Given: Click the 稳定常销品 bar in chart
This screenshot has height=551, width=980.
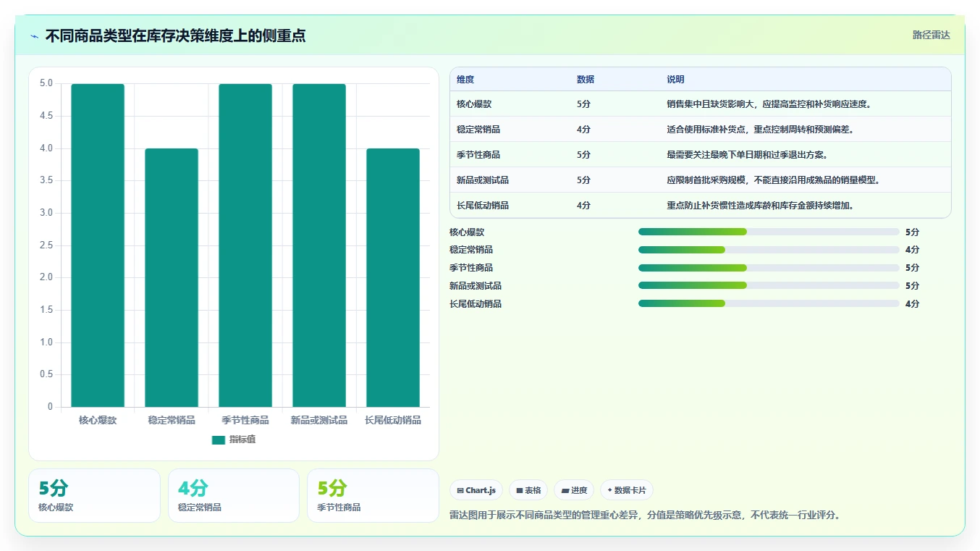Looking at the screenshot, I should (x=172, y=278).
